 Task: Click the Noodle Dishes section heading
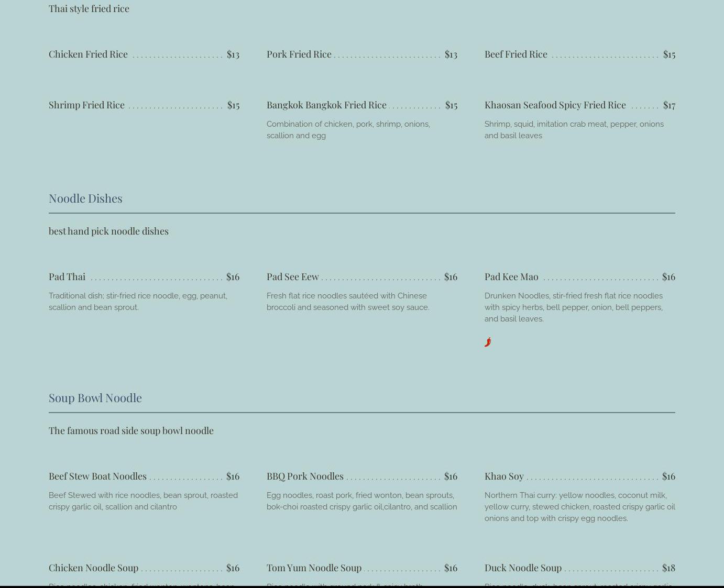pos(85,198)
